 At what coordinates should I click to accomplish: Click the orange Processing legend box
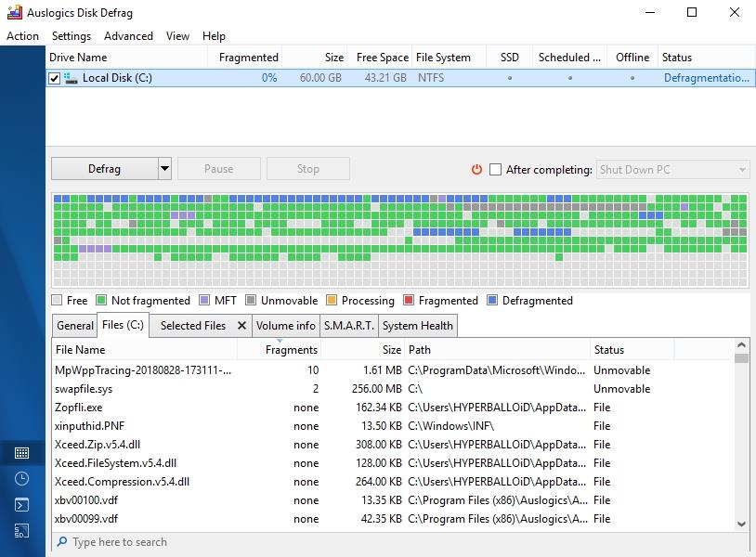point(332,300)
